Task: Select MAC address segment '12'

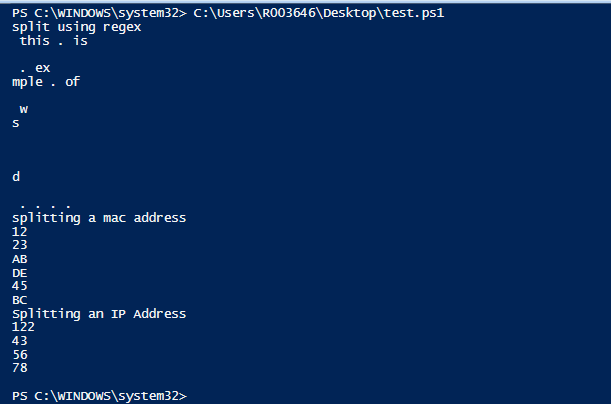Action: [20, 231]
